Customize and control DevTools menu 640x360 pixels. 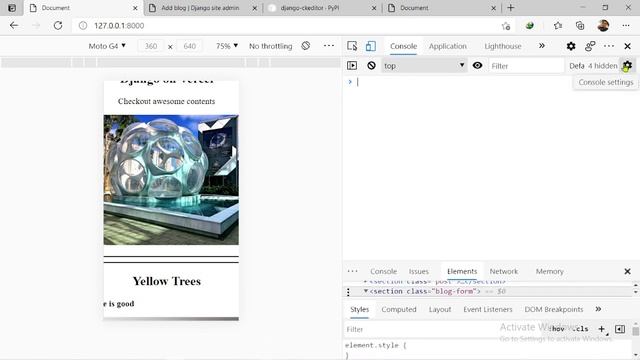coord(609,46)
